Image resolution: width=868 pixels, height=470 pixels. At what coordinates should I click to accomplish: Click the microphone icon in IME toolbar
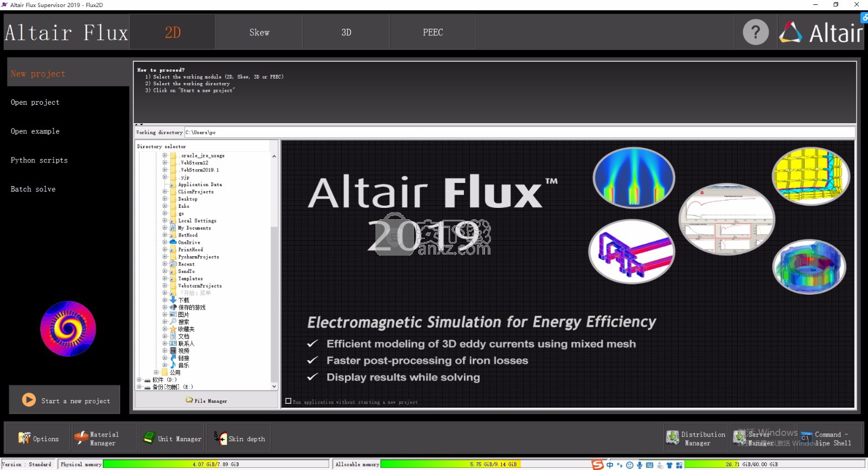tap(640, 465)
